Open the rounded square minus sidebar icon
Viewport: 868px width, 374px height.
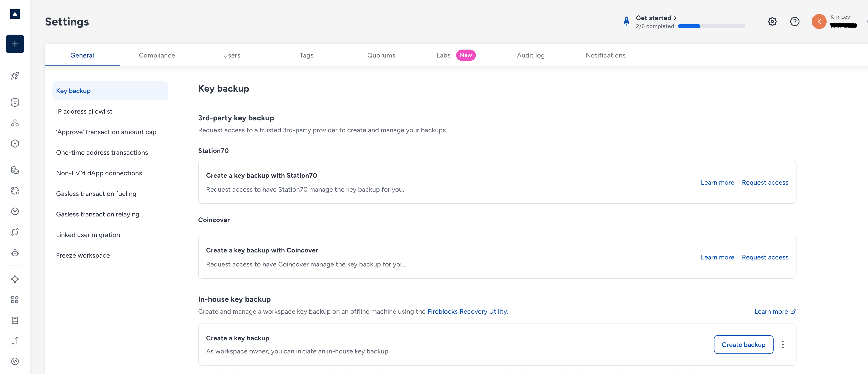coord(15,102)
